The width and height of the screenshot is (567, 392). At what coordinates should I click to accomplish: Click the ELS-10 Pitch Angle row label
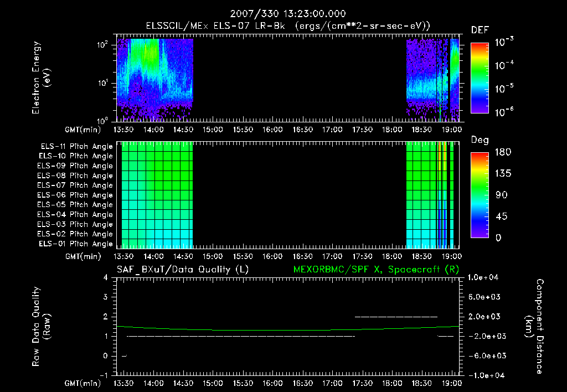(76, 156)
